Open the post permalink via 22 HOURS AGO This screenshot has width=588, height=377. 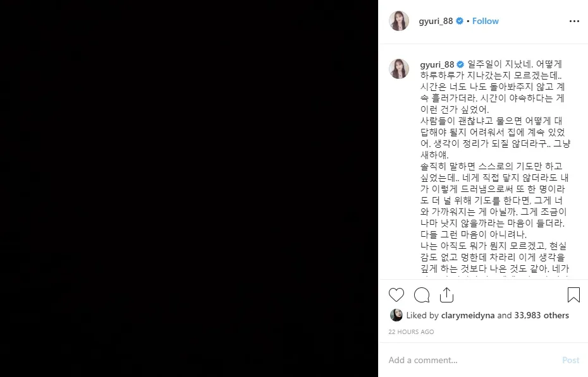click(x=411, y=332)
